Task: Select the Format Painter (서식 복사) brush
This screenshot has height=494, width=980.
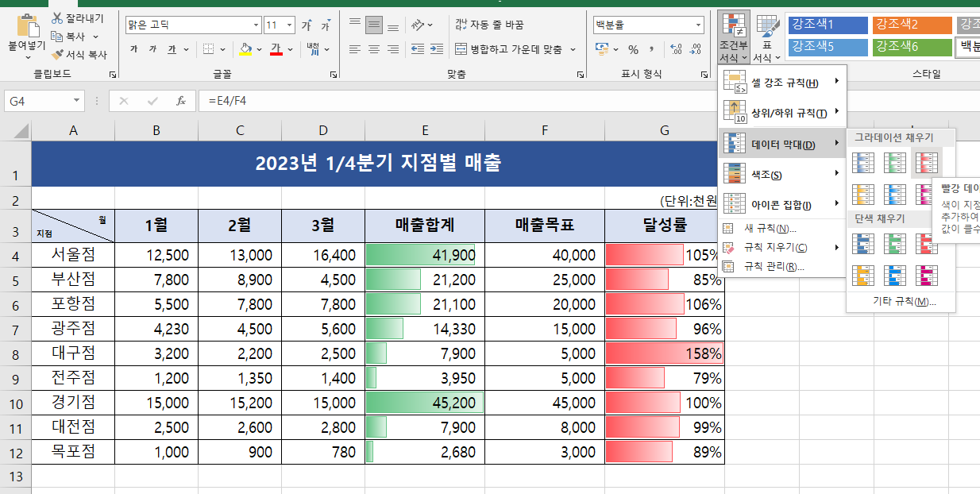Action: point(57,55)
